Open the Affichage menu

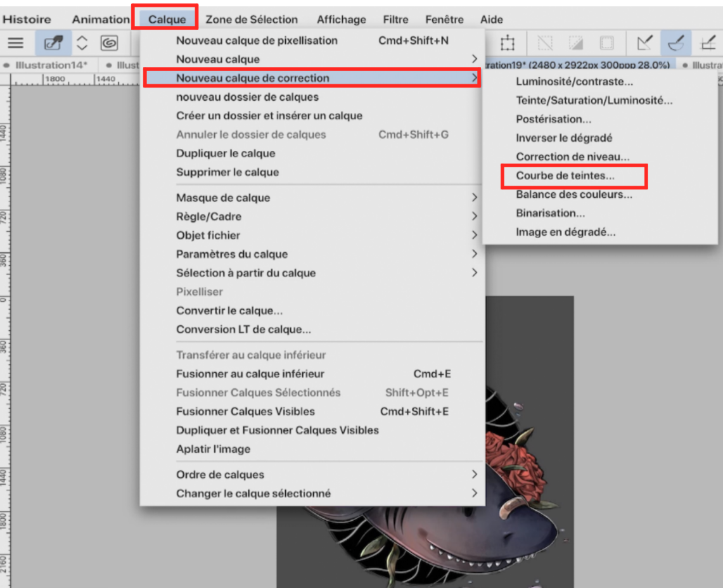(341, 20)
